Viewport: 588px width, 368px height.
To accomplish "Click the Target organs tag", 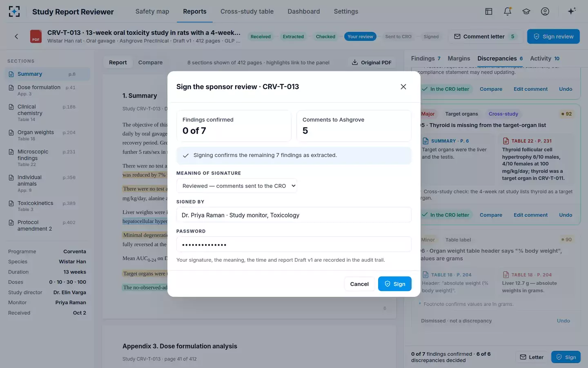I will click(x=461, y=114).
